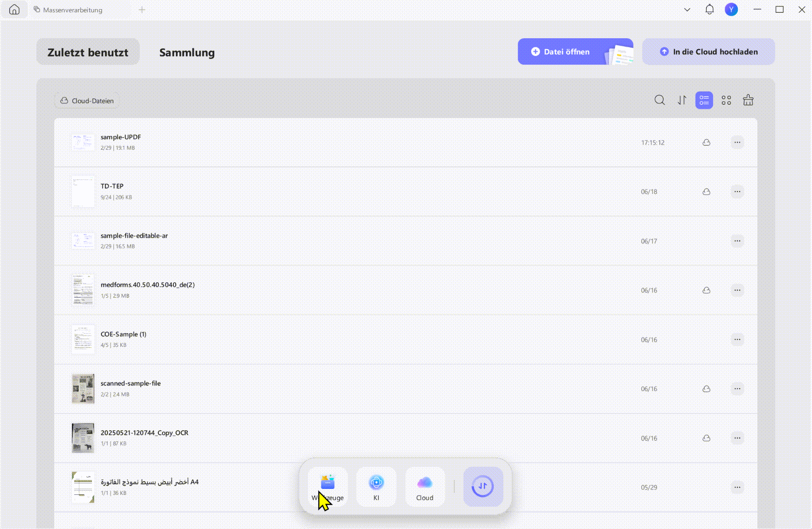This screenshot has width=812, height=529.
Task: Open the 20250521-120744_Copy_OCR thumbnail
Action: point(83,438)
